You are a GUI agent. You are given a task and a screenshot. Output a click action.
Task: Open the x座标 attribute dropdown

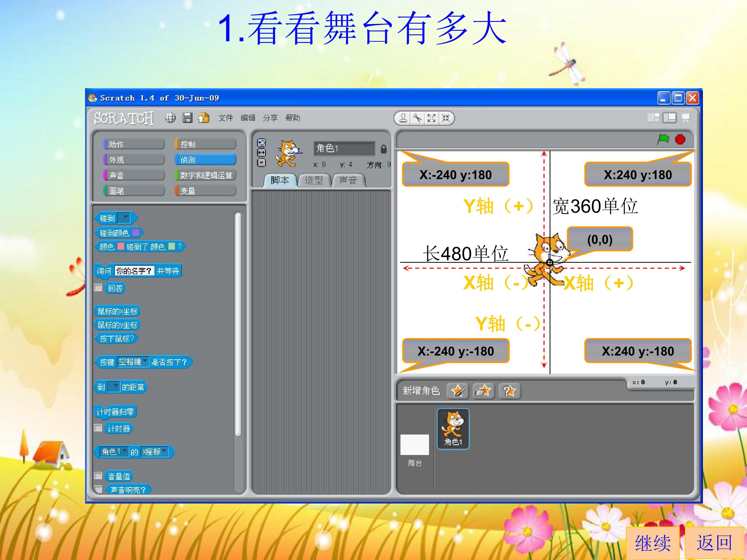click(x=155, y=452)
